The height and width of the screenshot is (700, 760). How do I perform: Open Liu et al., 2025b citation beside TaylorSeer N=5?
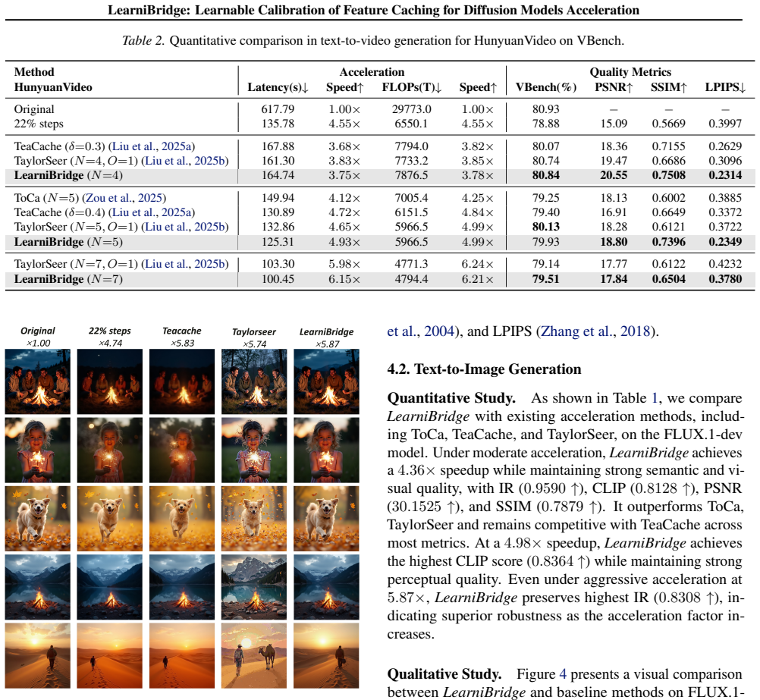point(186,227)
